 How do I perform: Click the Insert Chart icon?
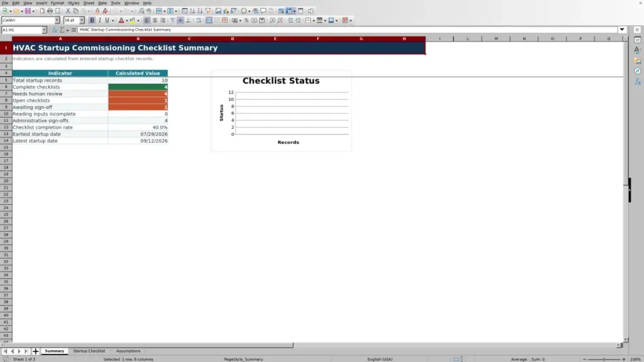click(226, 11)
